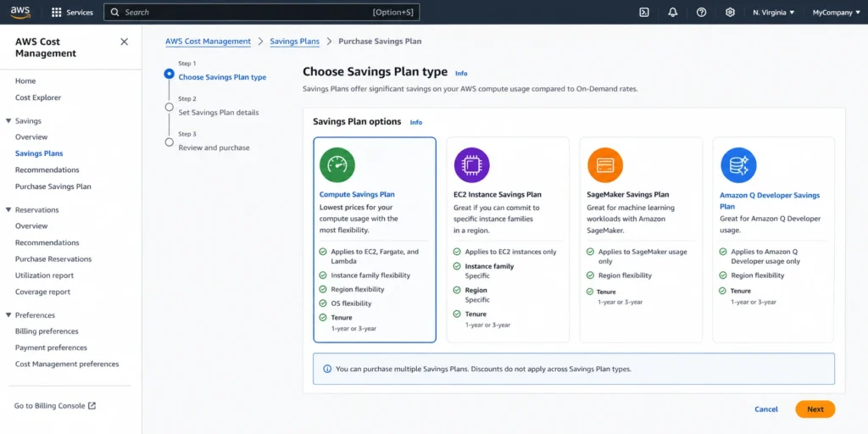Click the external link icon beside Billing Console

pyautogui.click(x=92, y=406)
